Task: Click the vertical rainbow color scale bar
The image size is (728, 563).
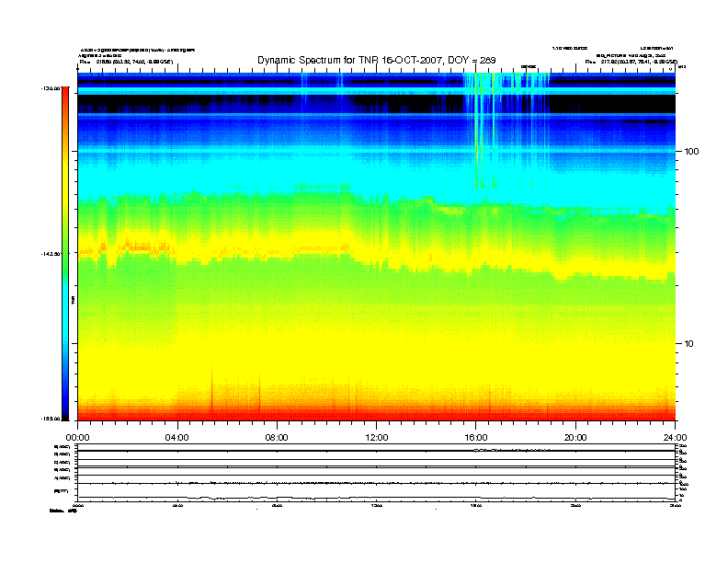Action: (65, 254)
